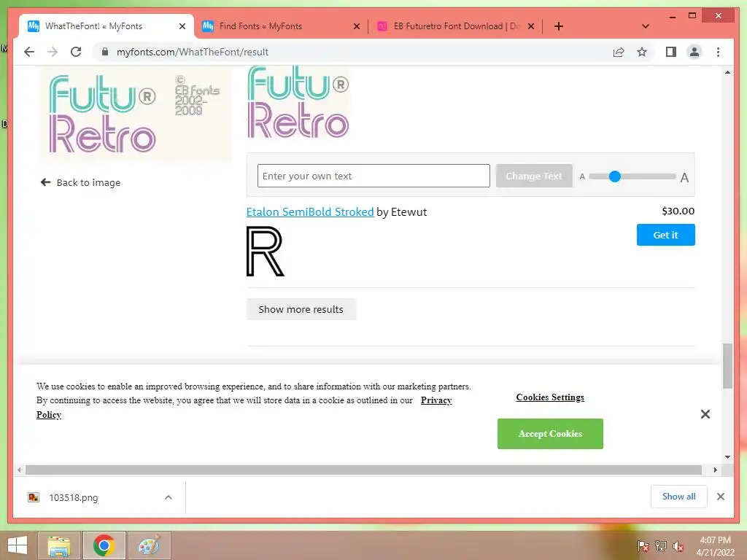Click the Get it button

pos(665,235)
